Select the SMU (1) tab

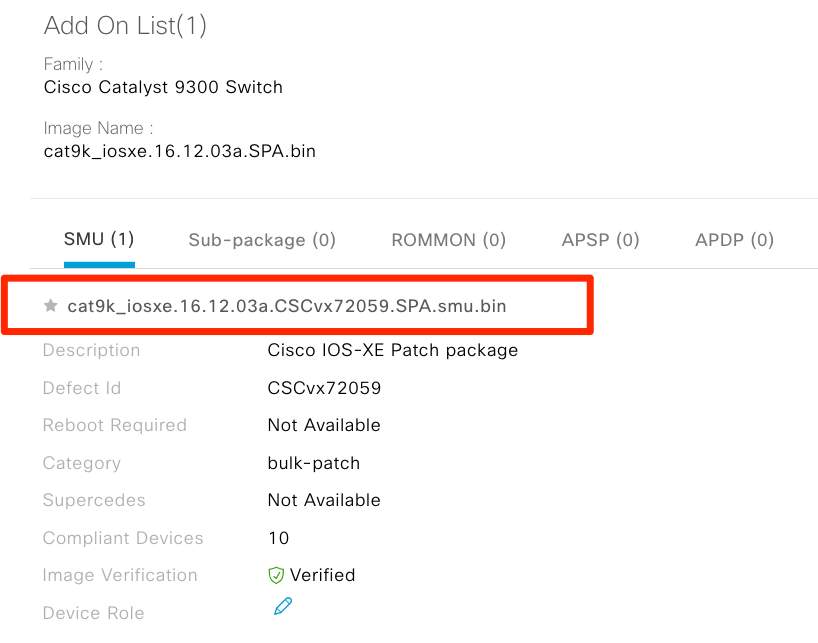pos(99,240)
